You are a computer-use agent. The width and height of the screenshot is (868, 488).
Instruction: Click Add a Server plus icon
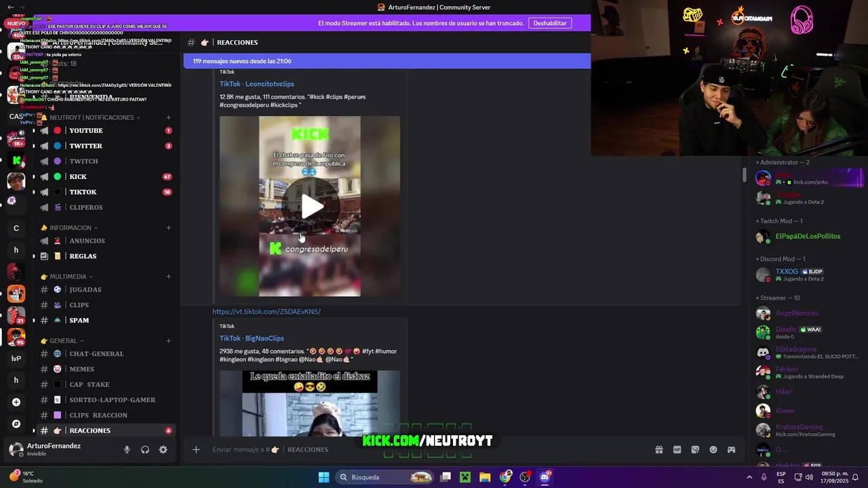(16, 402)
